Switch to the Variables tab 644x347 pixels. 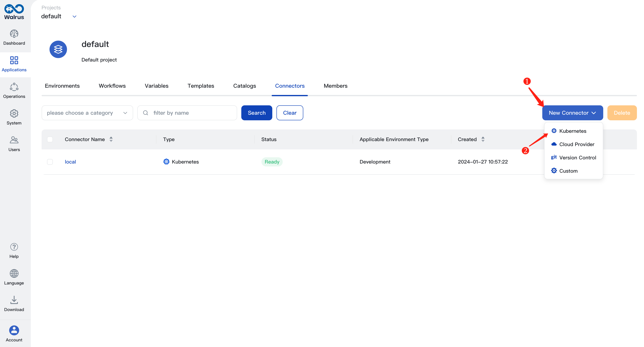coord(156,86)
